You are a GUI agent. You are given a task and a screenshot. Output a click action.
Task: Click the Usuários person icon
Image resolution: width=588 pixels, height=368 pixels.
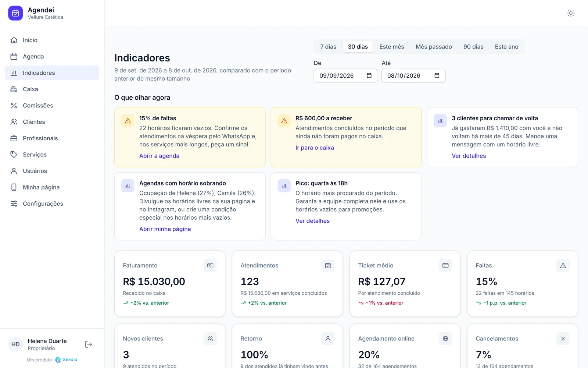14,171
